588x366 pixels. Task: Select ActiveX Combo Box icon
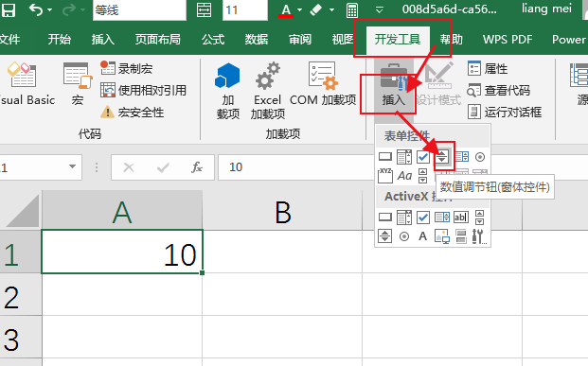[404, 217]
